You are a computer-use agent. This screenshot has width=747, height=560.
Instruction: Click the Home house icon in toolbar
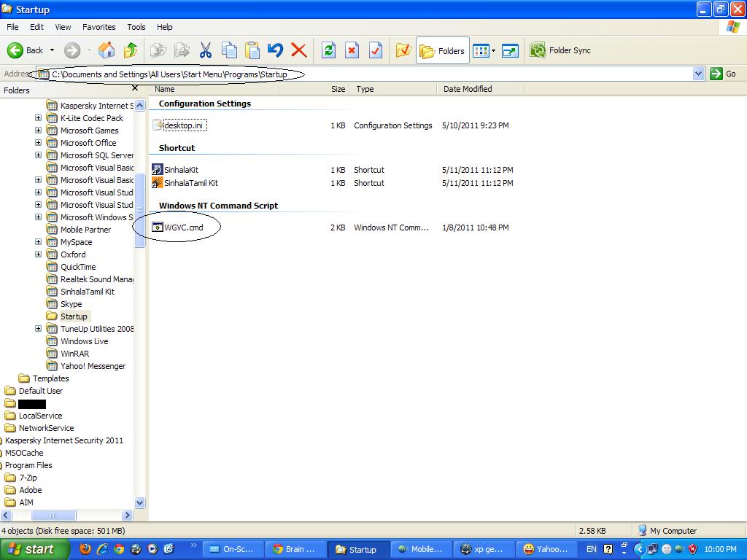point(107,50)
